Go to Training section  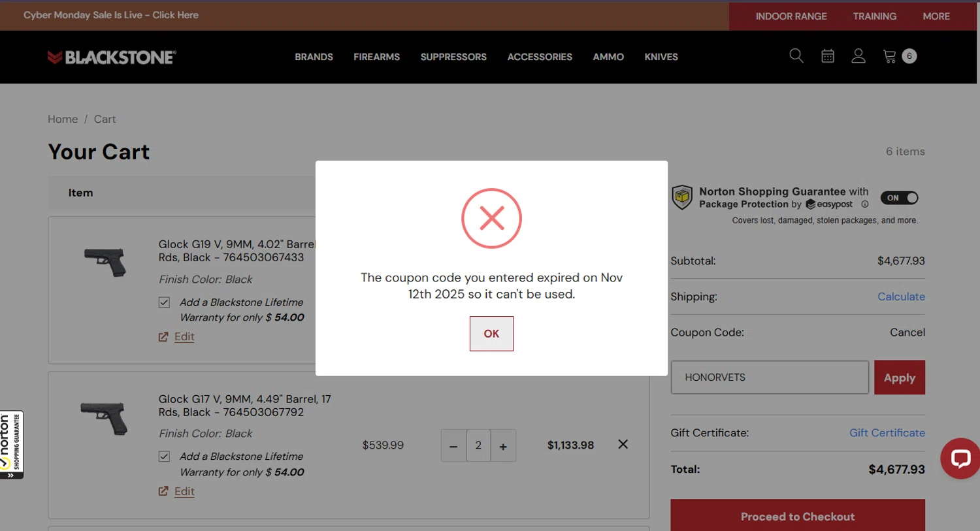point(875,16)
